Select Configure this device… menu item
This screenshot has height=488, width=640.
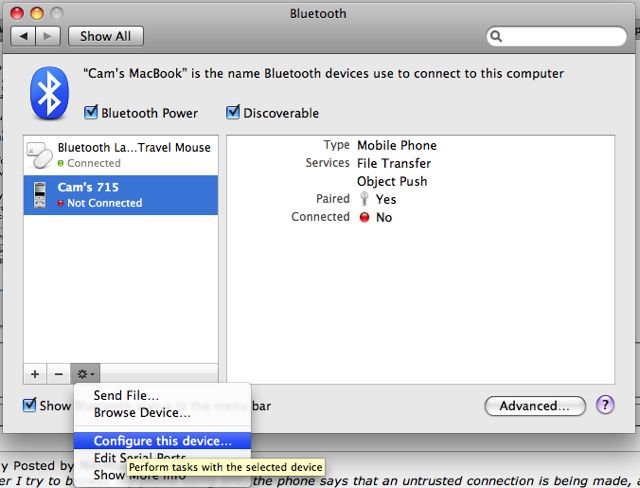point(162,441)
